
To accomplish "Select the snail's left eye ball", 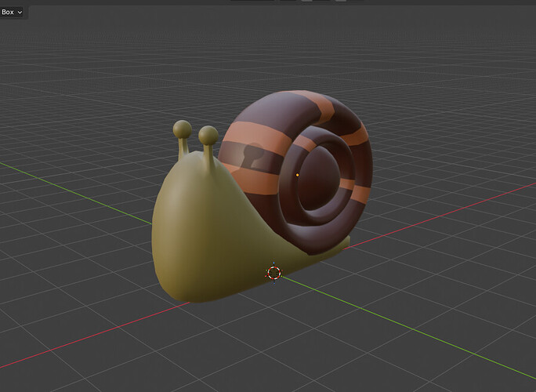I will click(x=183, y=129).
